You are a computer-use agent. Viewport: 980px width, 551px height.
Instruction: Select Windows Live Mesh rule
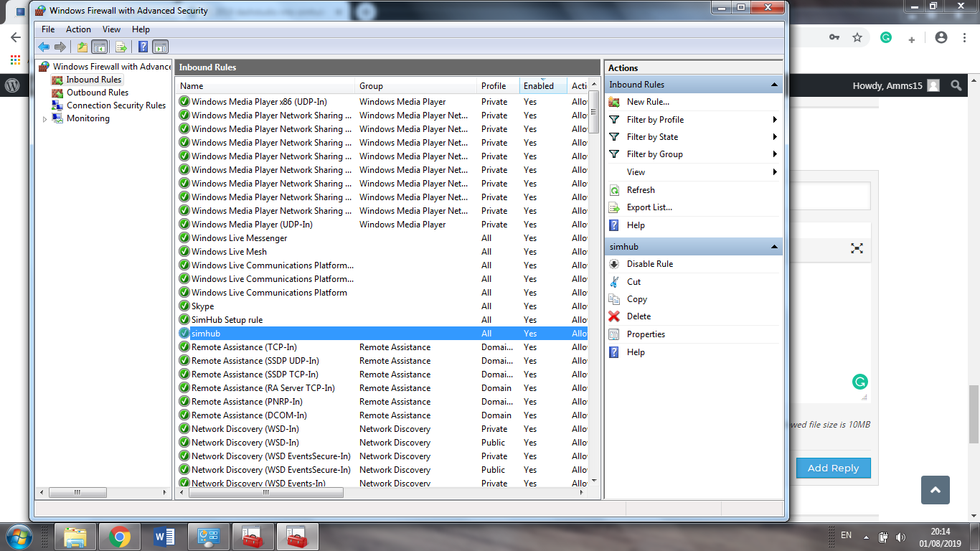(382, 252)
